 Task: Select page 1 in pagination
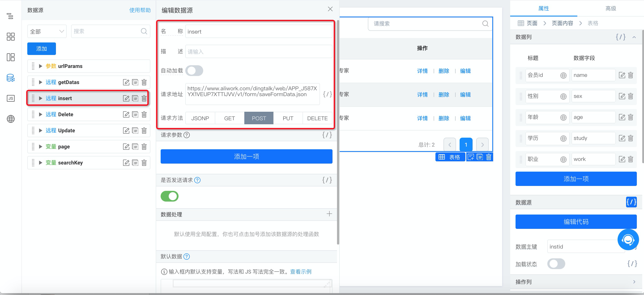pos(466,145)
